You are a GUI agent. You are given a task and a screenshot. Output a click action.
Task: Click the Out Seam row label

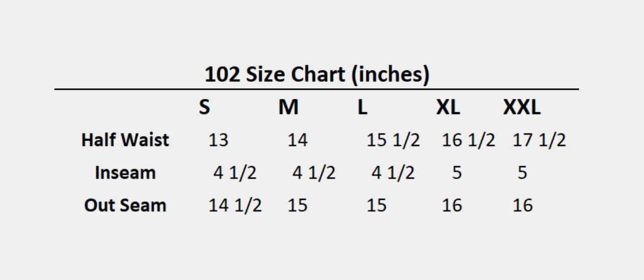point(125,205)
